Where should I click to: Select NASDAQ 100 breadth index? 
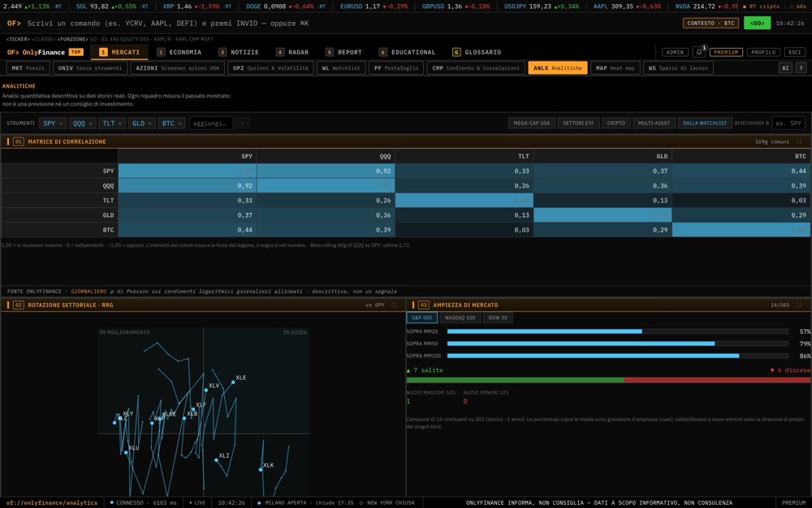coord(460,318)
